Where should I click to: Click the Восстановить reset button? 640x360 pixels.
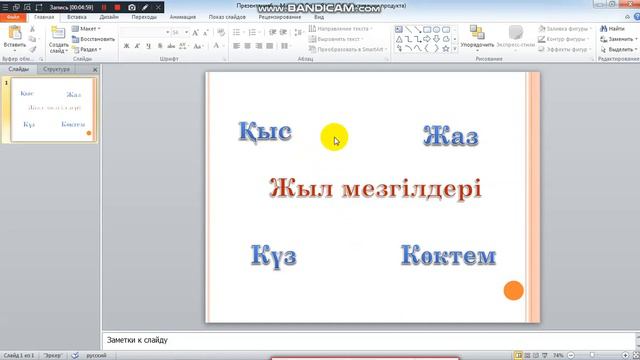tap(93, 39)
